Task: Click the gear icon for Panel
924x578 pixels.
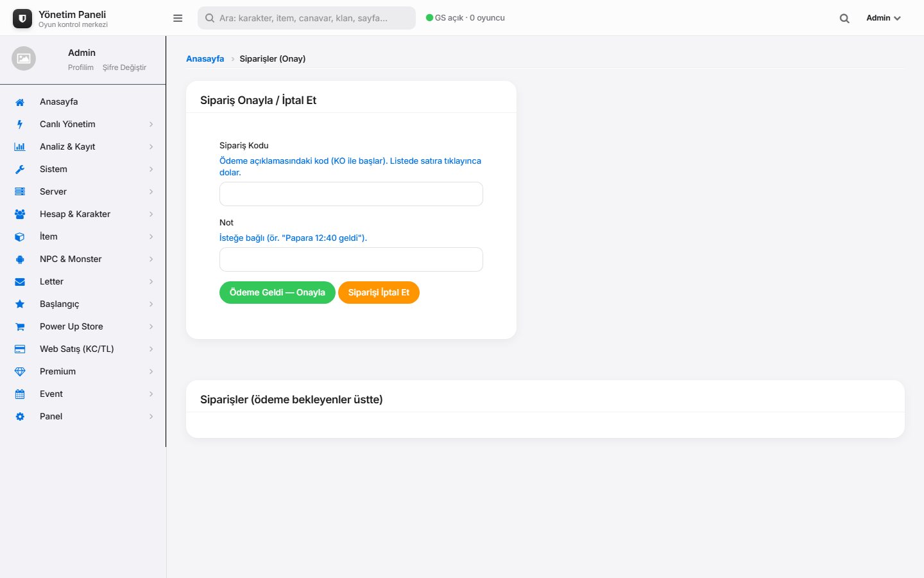Action: (x=20, y=417)
